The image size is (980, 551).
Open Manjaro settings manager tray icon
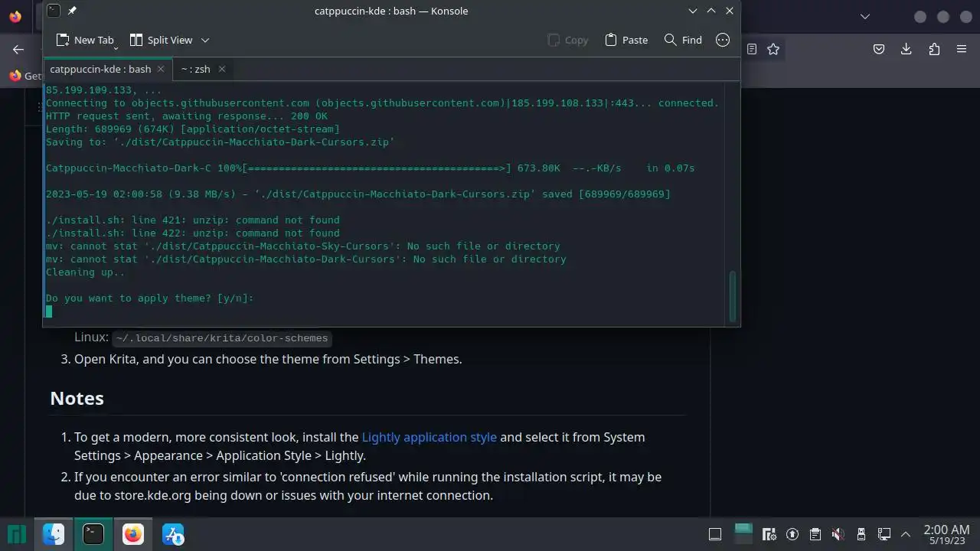[769, 534]
